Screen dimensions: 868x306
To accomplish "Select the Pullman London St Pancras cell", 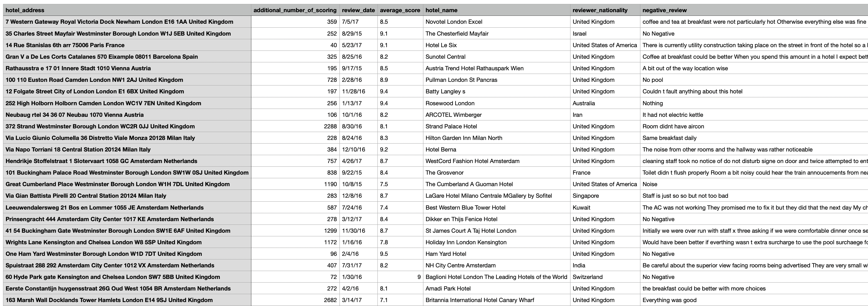I will 497,80.
